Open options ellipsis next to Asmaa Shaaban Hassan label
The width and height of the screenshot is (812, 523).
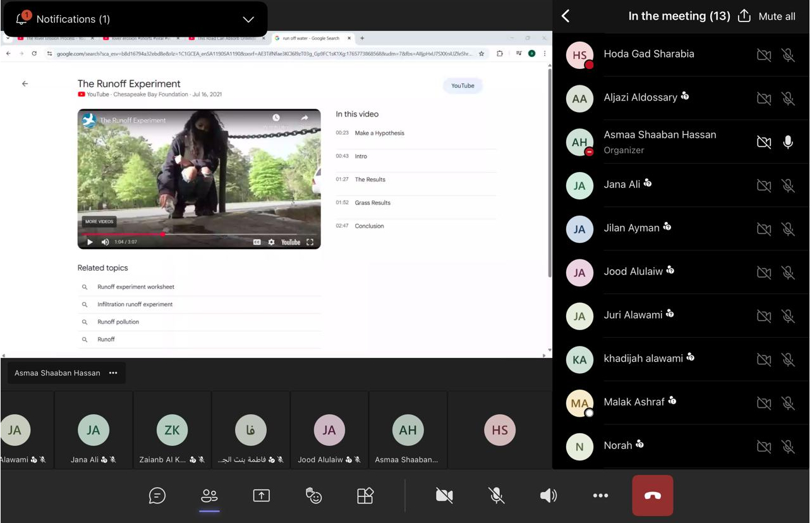coord(113,373)
